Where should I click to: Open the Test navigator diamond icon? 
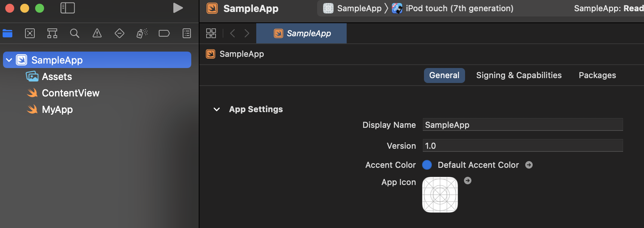point(120,33)
